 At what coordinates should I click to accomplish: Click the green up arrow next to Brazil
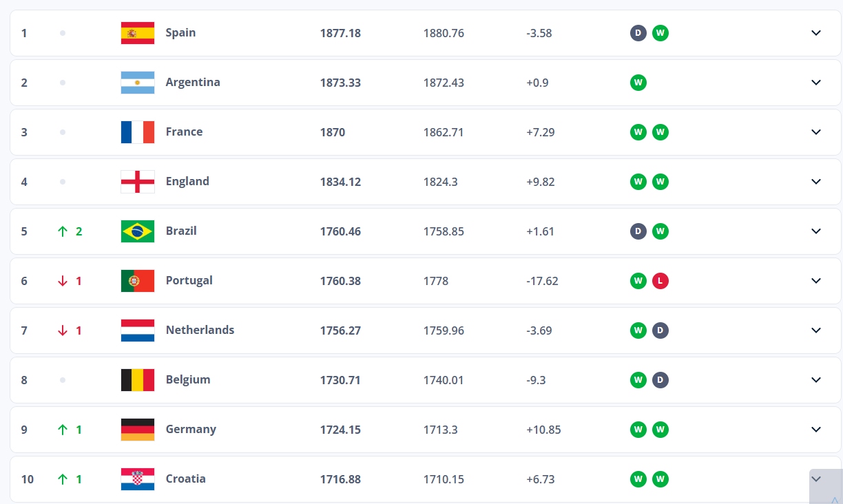(x=61, y=231)
